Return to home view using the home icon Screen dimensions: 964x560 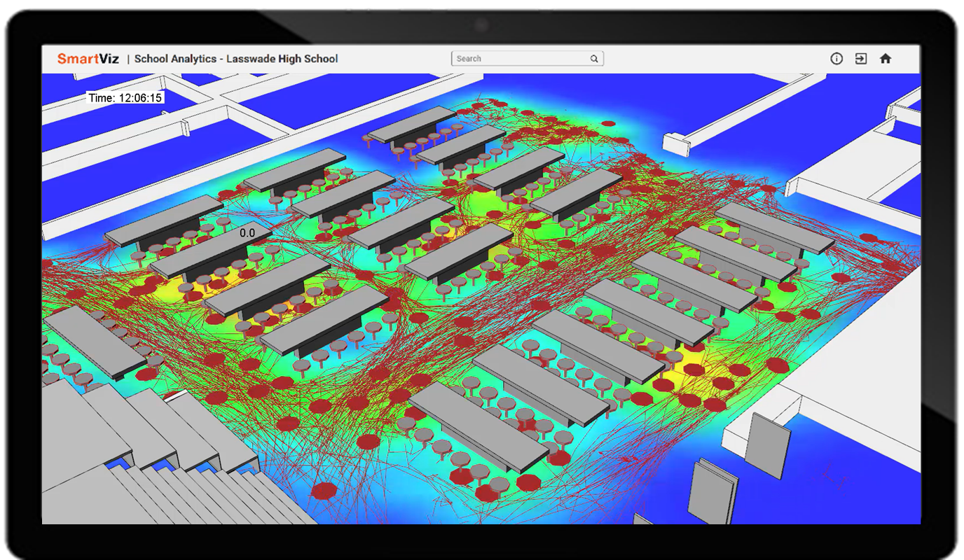click(886, 59)
